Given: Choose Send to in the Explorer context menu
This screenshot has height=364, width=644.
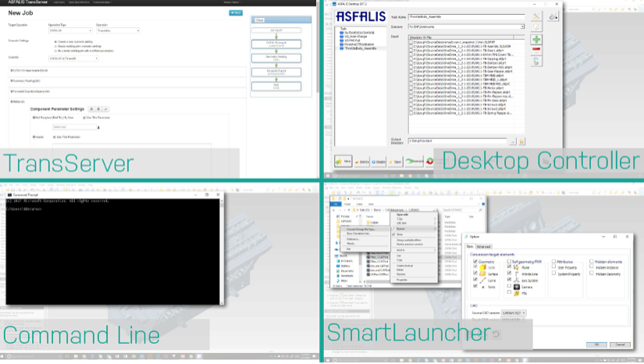Looking at the screenshot, I should pyautogui.click(x=414, y=250).
